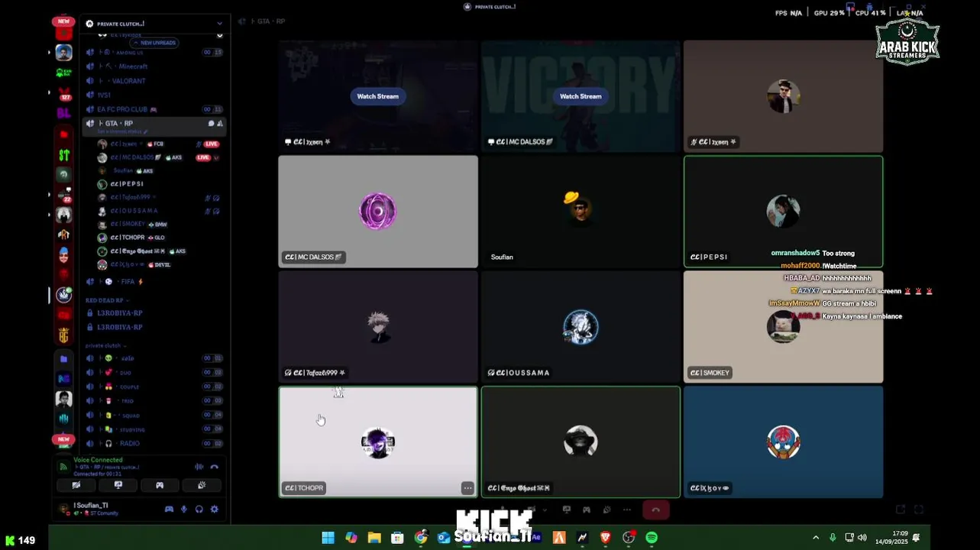Enter full screen for the call
Viewport: 980px width, 550px height.
919,510
